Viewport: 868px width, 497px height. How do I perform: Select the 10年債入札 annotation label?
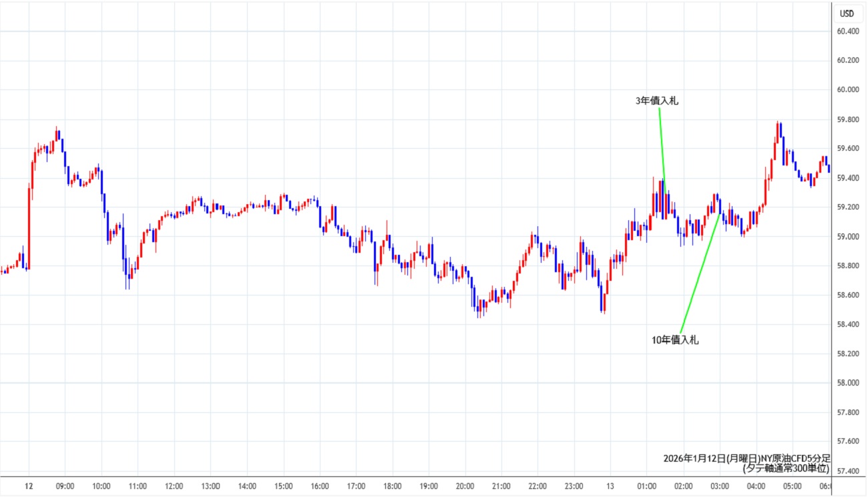point(675,340)
